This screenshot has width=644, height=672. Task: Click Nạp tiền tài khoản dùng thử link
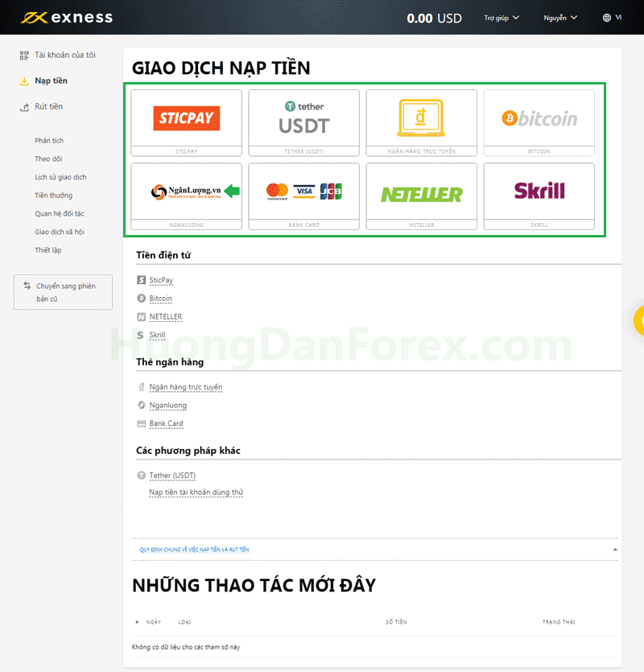point(196,493)
